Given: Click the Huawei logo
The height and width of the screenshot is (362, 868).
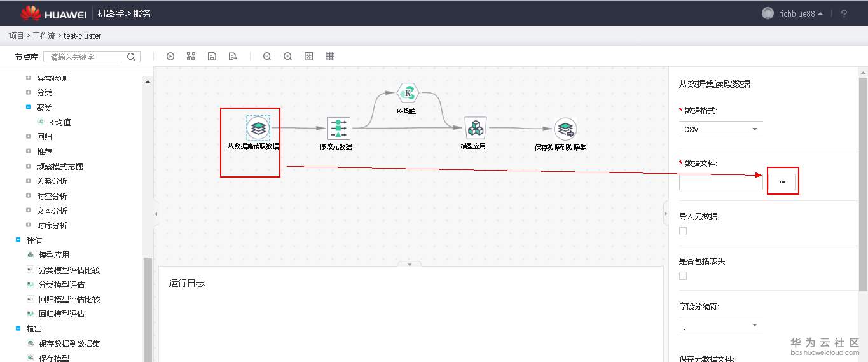Looking at the screenshot, I should point(53,13).
